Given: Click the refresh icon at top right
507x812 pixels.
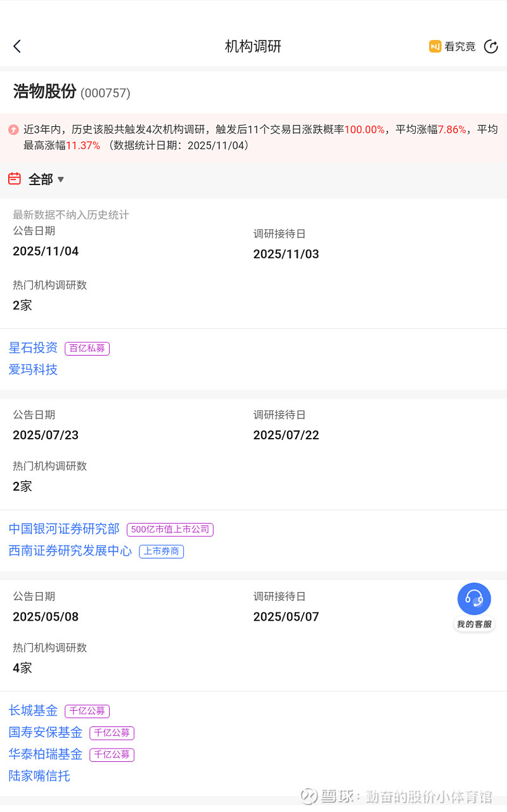Looking at the screenshot, I should 491,46.
